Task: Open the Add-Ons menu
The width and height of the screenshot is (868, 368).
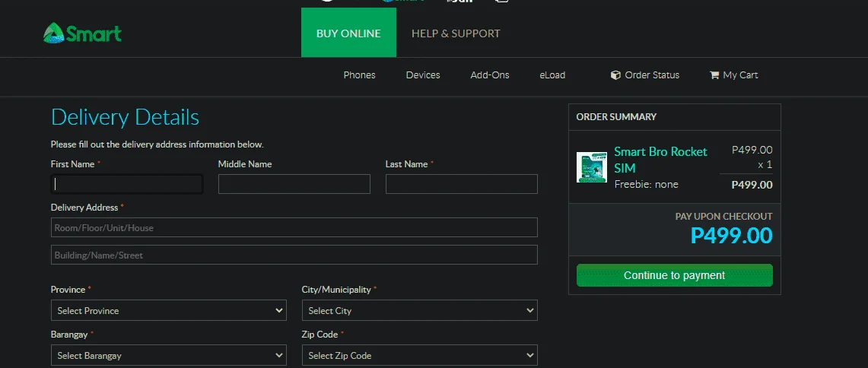Action: pos(490,75)
